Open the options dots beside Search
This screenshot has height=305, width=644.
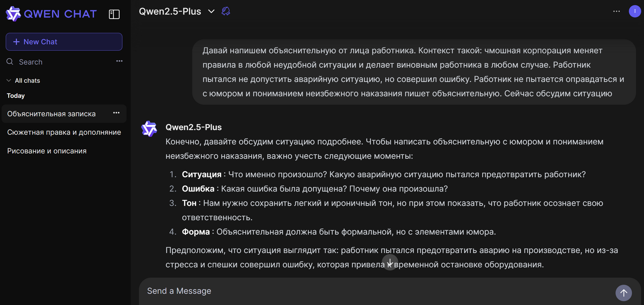(x=119, y=61)
